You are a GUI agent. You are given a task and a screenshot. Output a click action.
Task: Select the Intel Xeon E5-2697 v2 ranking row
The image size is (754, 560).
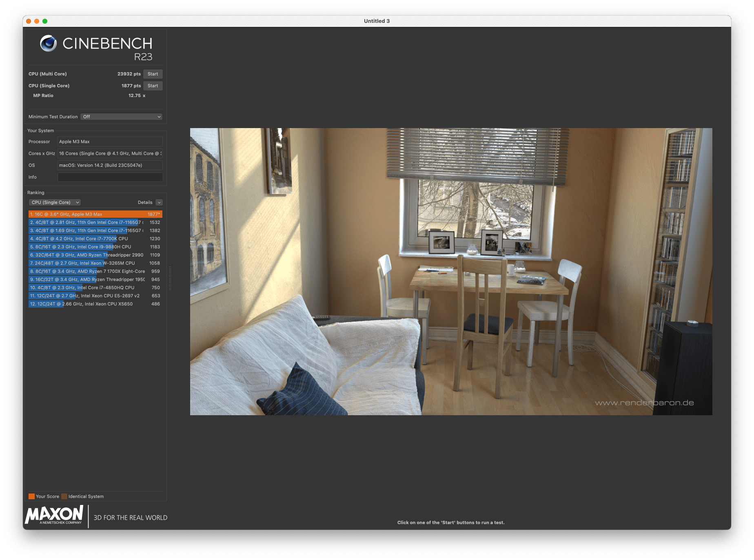(x=95, y=296)
